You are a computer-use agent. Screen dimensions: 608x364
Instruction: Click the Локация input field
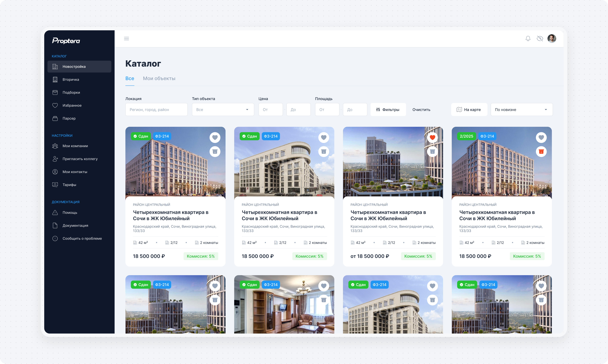[x=156, y=110]
